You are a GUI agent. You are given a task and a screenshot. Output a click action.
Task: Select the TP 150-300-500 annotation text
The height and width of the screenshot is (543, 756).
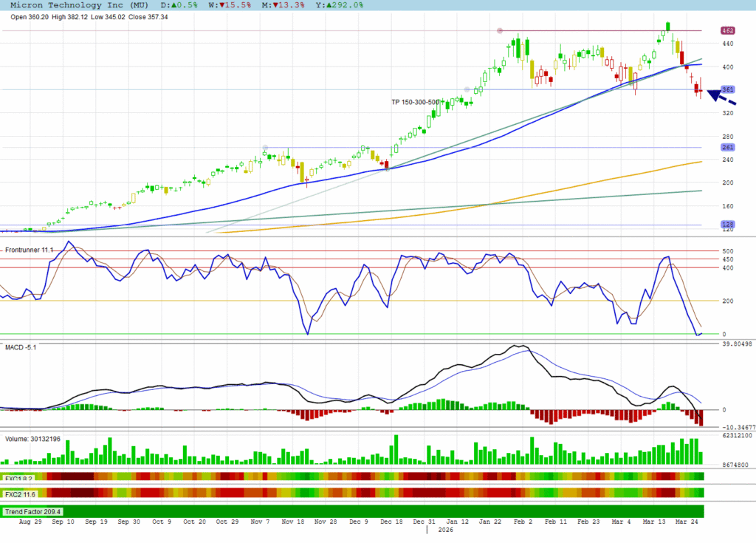click(415, 102)
